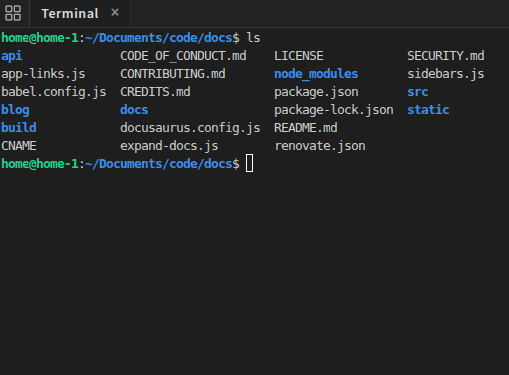Click the 'SECURITY.md' file name
Screen dimensions: 509x375
[x=446, y=56]
